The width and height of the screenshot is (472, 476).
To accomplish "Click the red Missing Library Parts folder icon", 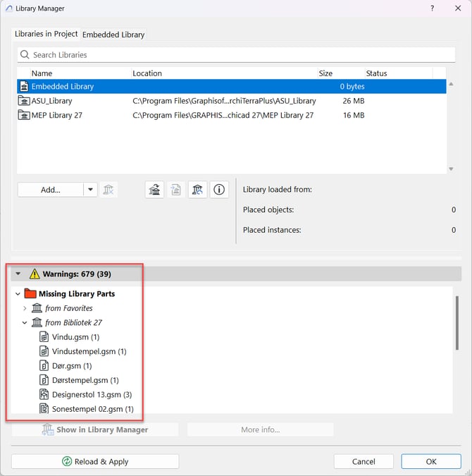I will click(30, 293).
